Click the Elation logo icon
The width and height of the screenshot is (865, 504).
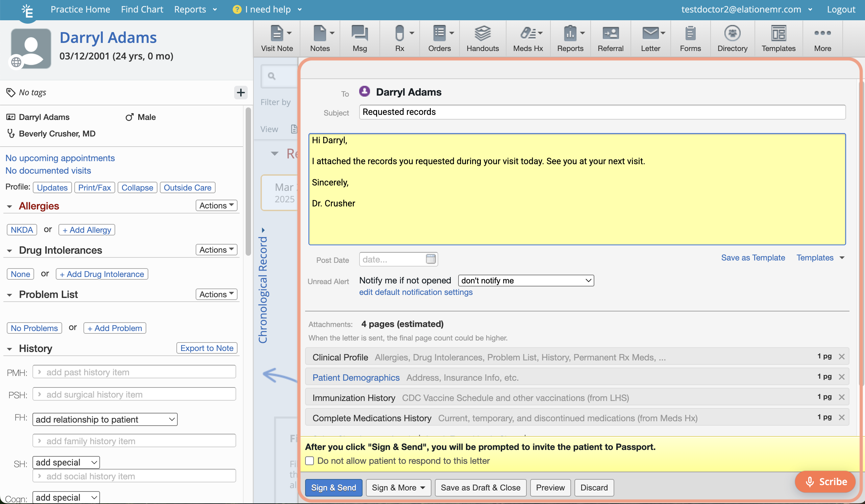[x=27, y=11]
